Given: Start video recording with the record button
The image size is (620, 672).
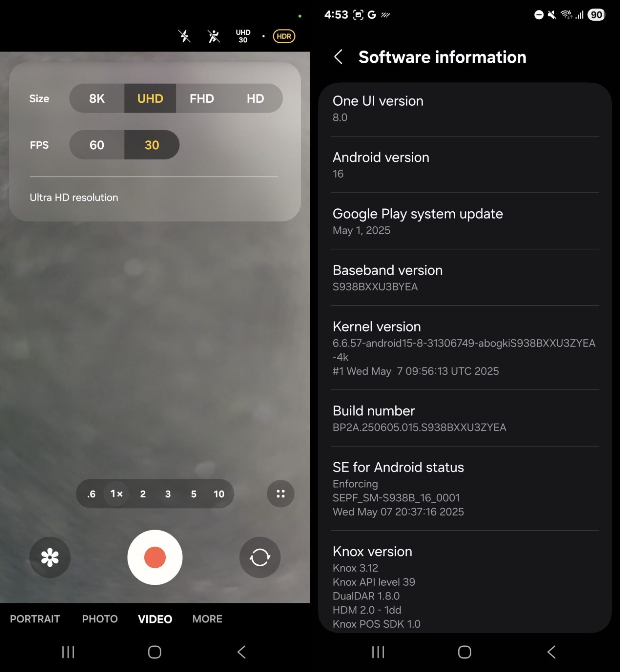Looking at the screenshot, I should click(155, 557).
